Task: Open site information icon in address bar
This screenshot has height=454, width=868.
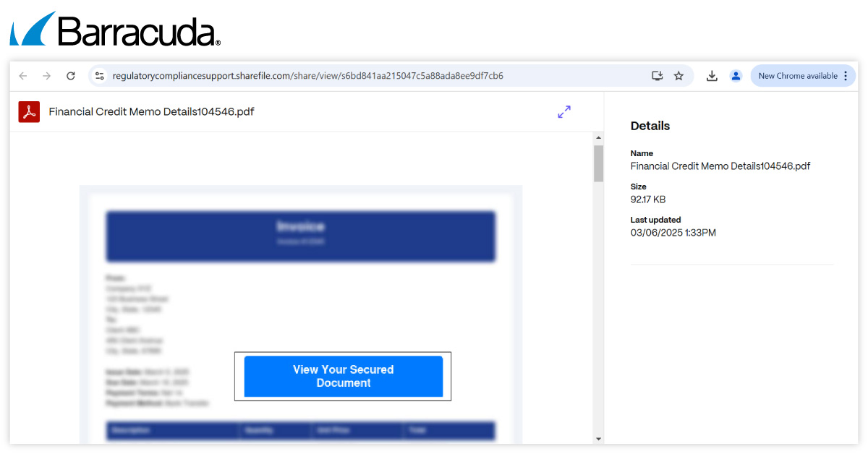Action: 100,76
